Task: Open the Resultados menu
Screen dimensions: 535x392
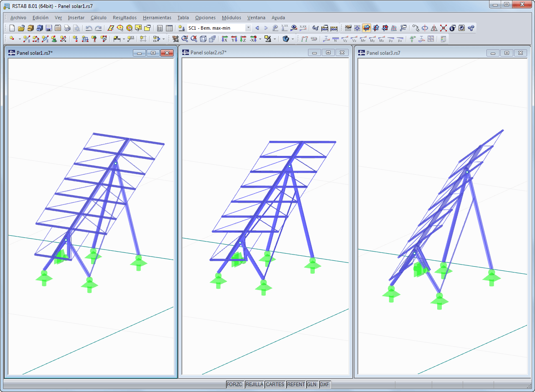Action: pos(125,18)
